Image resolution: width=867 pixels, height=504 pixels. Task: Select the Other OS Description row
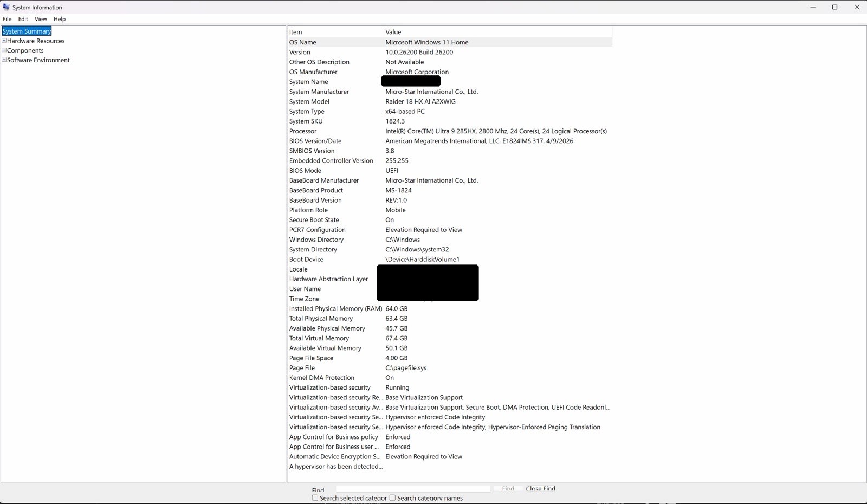pyautogui.click(x=450, y=62)
